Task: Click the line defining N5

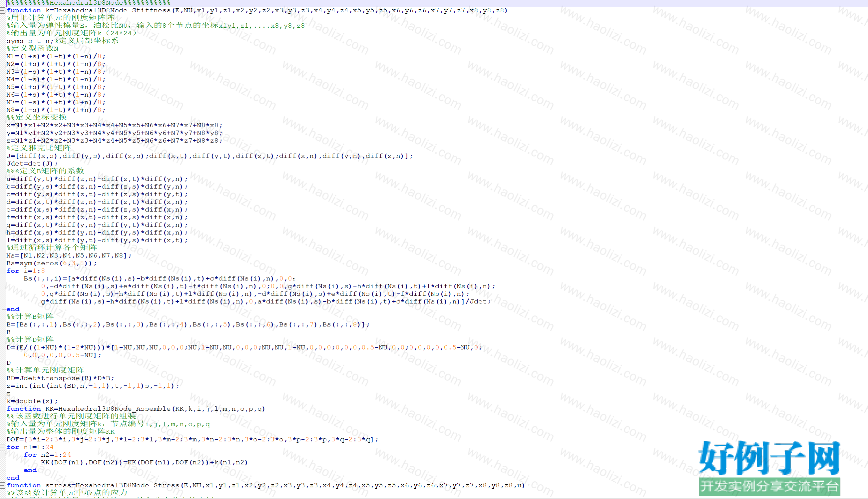Action: 56,87
